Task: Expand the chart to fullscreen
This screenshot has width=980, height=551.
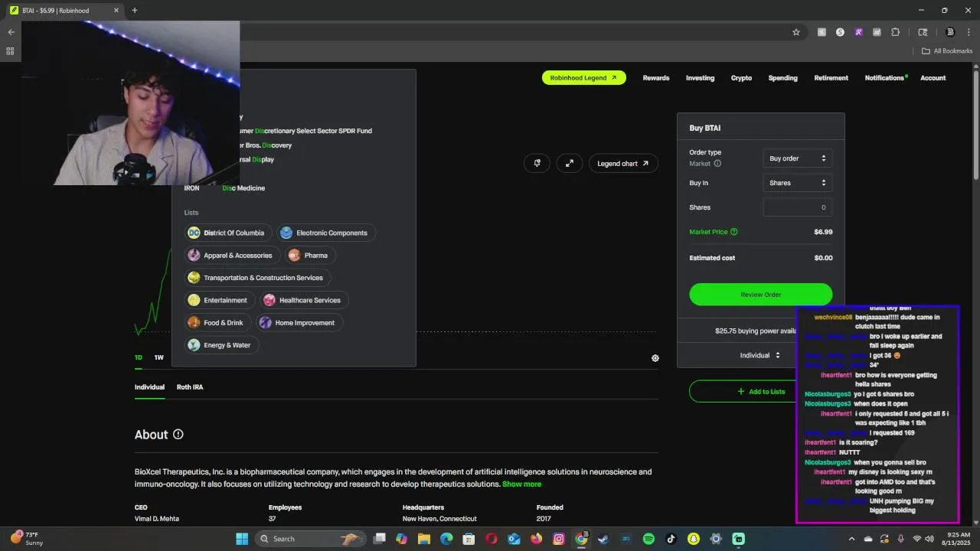Action: click(x=570, y=163)
